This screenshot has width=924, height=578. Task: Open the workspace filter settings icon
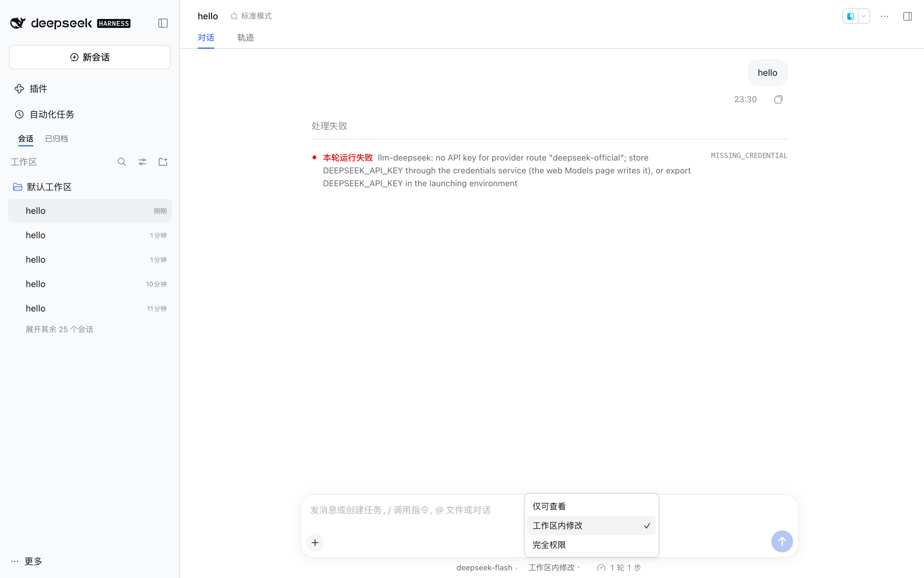142,162
